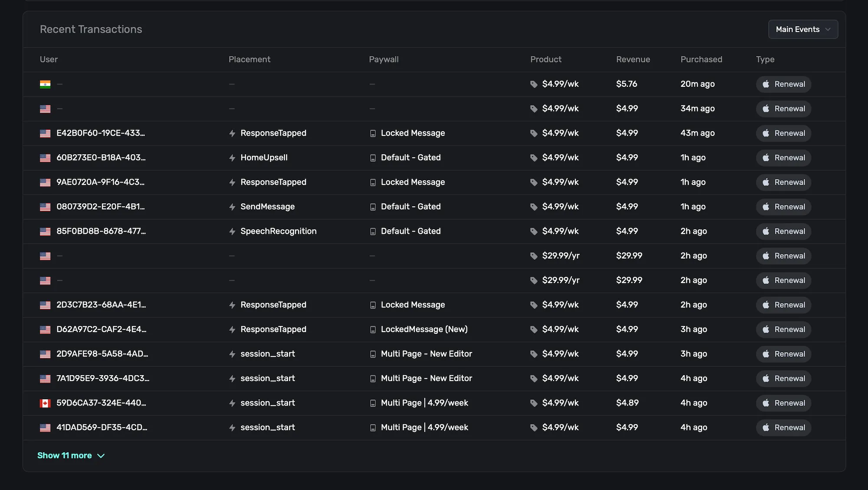Click the lightning icon beside SendMessage placement
The image size is (868, 490).
[x=232, y=207]
